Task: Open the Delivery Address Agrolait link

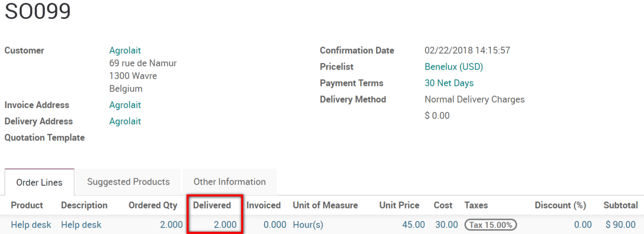Action: point(125,121)
